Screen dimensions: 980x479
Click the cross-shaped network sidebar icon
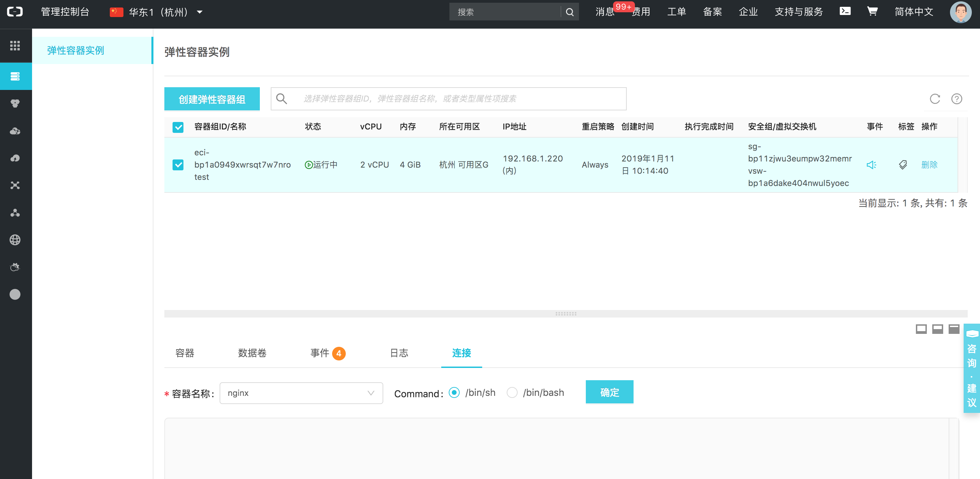(x=15, y=185)
